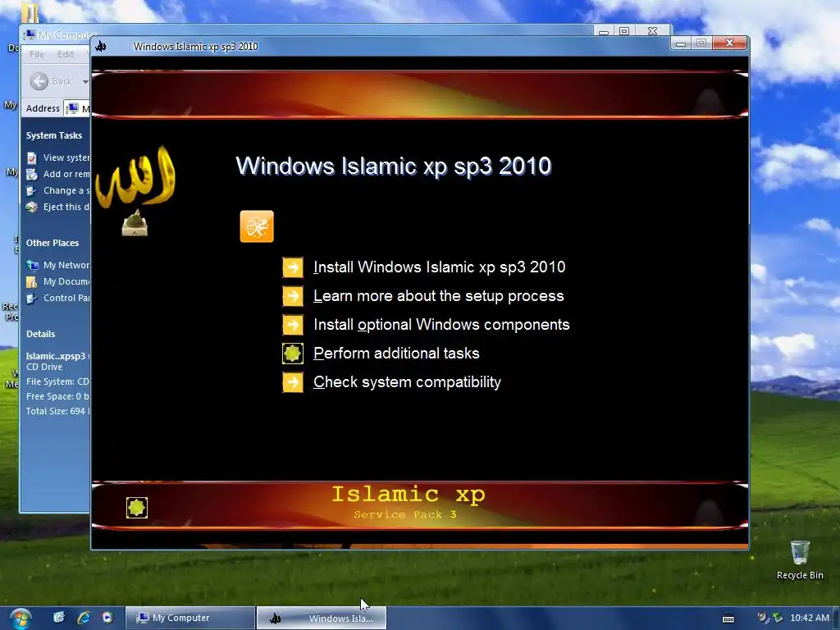Switch to Windows Isla... taskbar button

(x=322, y=619)
